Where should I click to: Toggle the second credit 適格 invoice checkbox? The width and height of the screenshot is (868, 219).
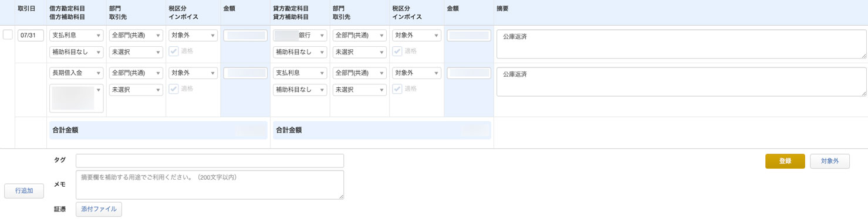point(397,89)
